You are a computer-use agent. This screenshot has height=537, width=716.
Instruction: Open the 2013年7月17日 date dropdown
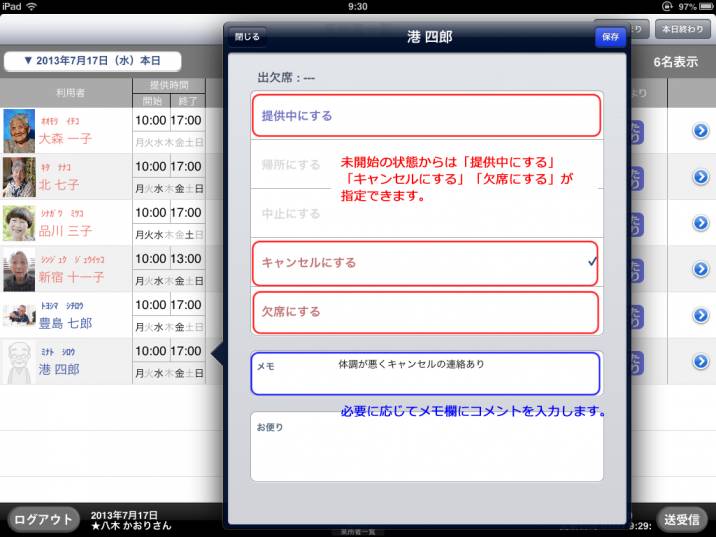point(93,61)
